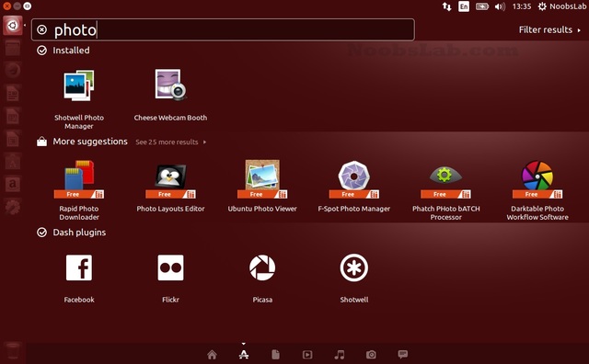Open the battery indicator menu

[x=482, y=6]
